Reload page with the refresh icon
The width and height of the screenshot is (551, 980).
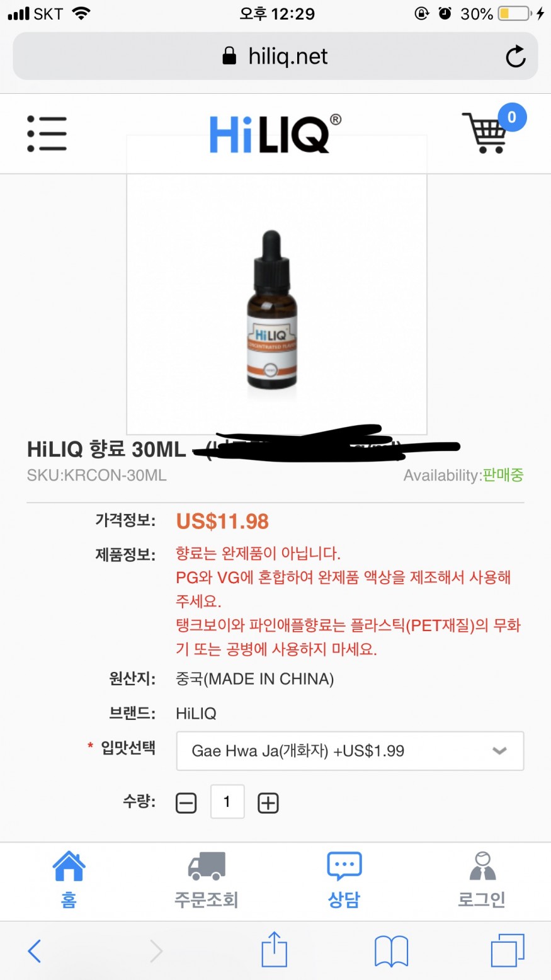coord(516,56)
